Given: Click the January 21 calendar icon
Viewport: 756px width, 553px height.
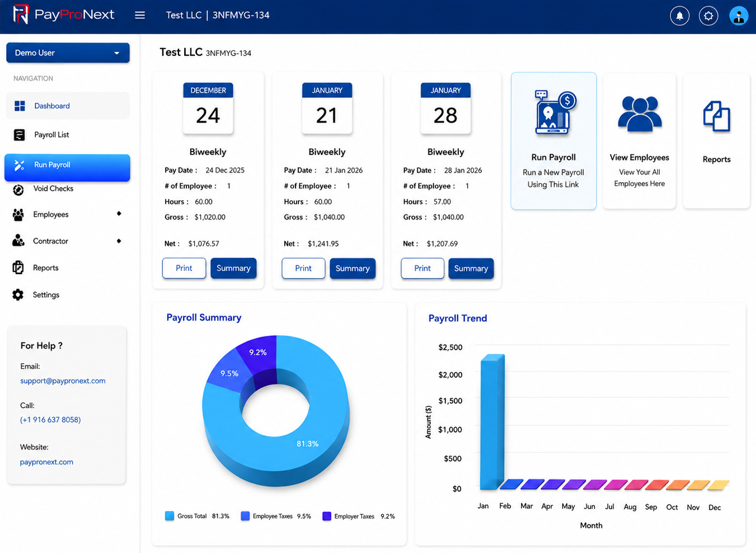Looking at the screenshot, I should pos(327,109).
